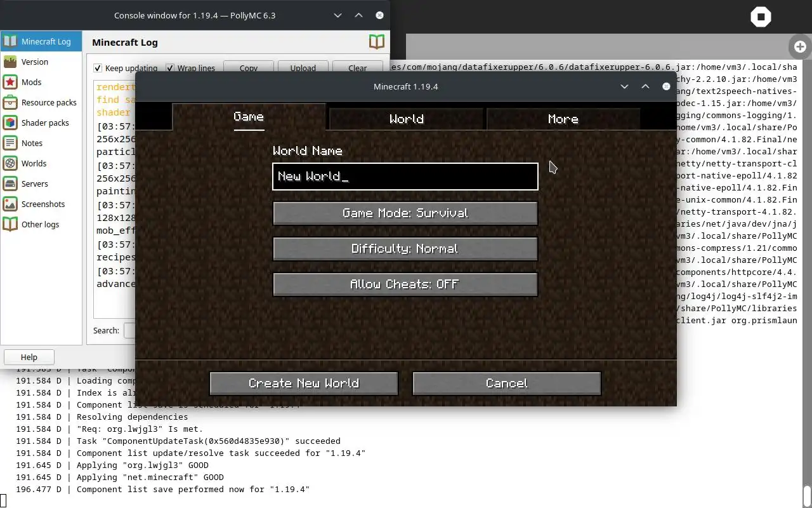Click the Create New World button
This screenshot has height=508, width=812.
click(x=304, y=384)
